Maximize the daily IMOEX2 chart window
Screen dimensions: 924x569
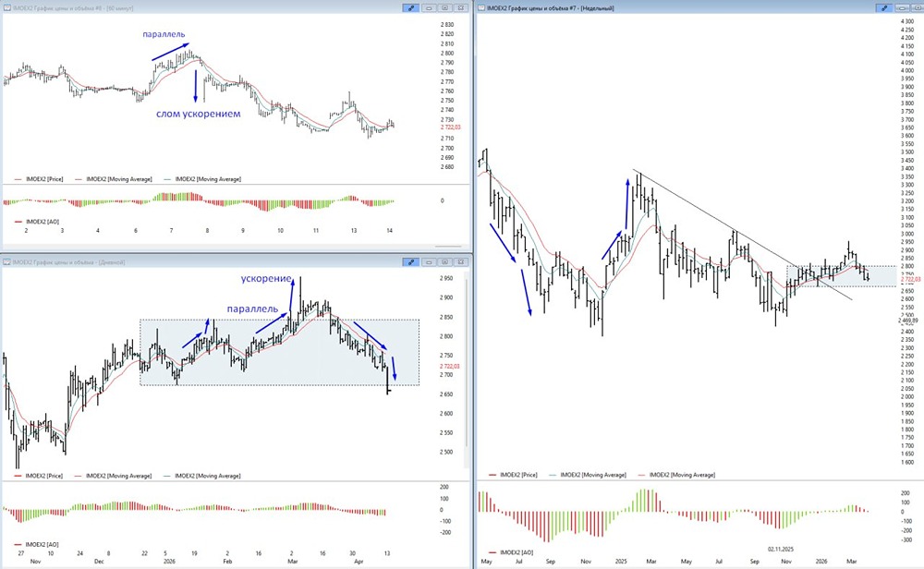445,262
